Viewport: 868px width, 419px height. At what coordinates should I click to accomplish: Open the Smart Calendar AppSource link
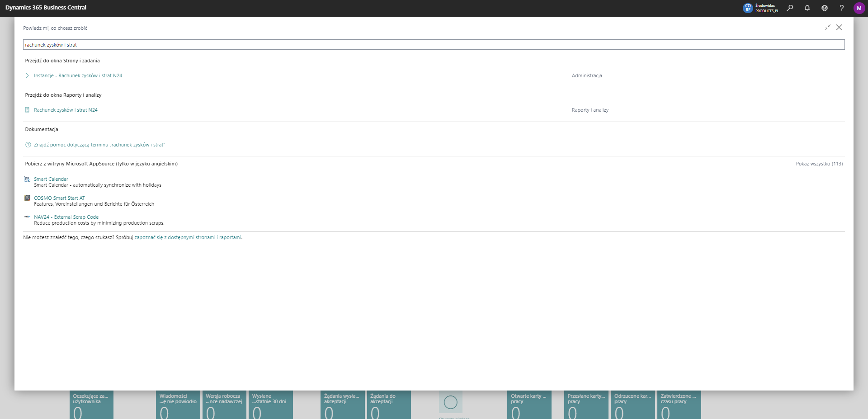(51, 179)
